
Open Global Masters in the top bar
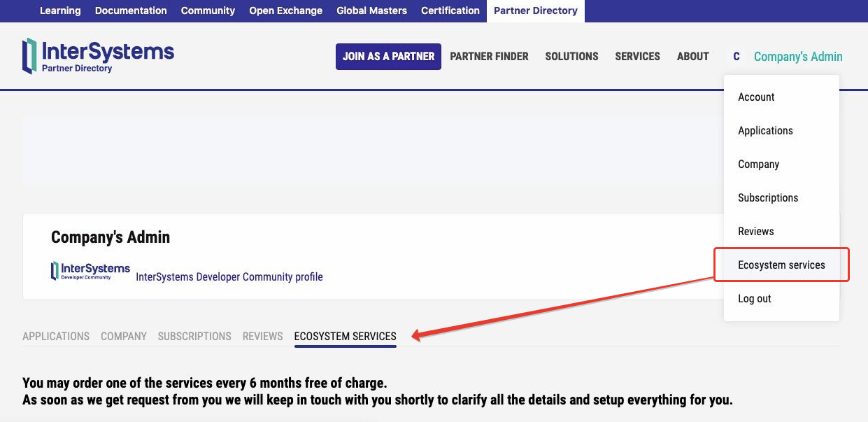(371, 10)
